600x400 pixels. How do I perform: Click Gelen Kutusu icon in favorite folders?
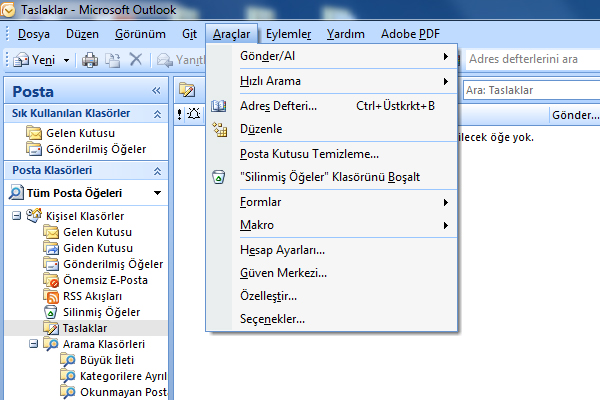click(34, 133)
